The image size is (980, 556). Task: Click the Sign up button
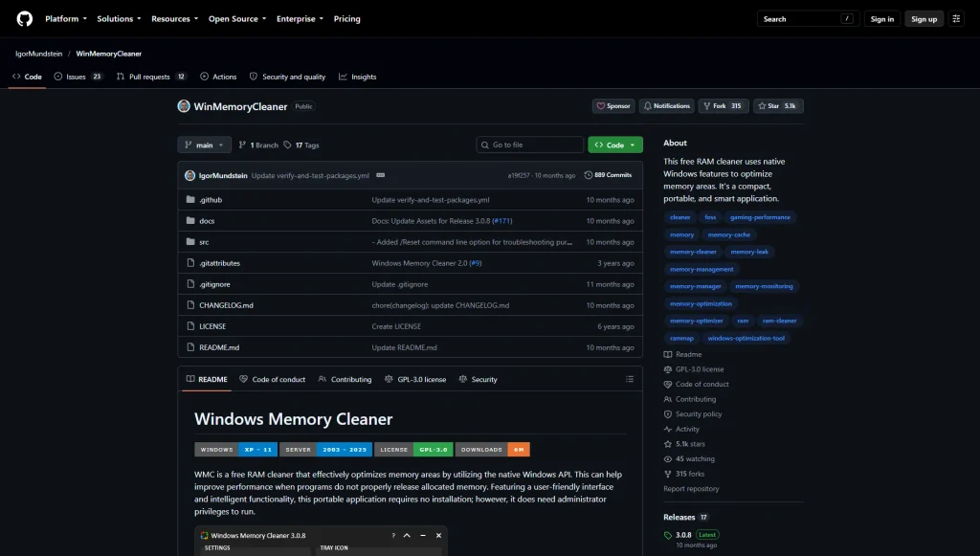point(924,19)
